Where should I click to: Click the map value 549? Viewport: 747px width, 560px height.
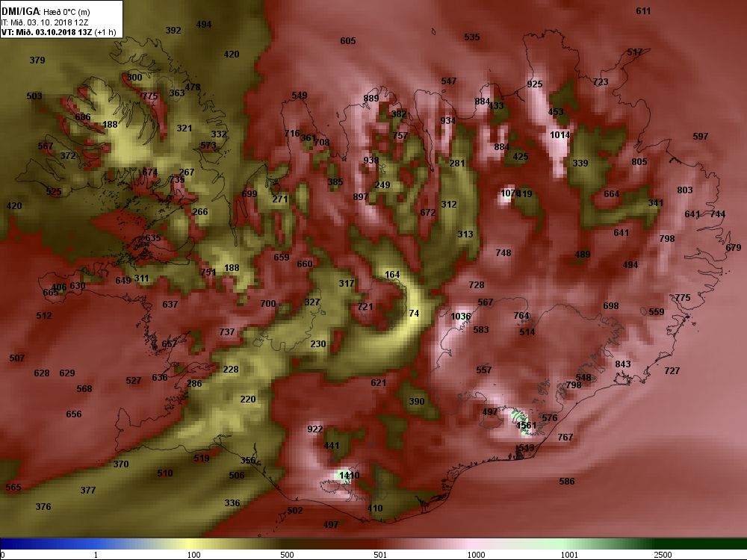(x=300, y=96)
